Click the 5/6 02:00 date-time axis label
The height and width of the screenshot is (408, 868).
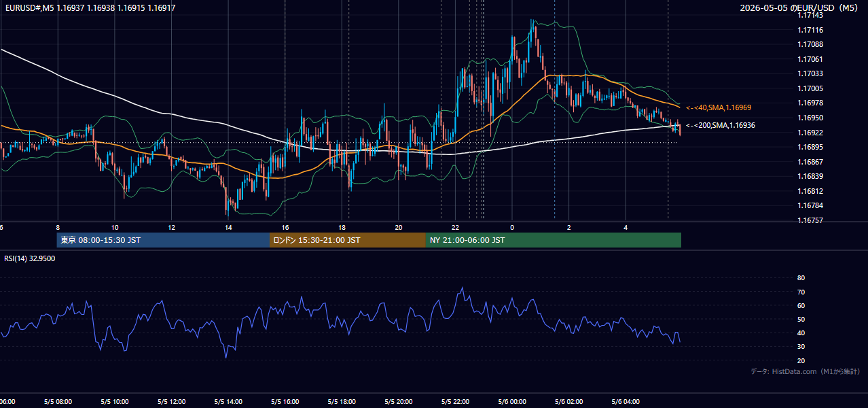point(569,402)
